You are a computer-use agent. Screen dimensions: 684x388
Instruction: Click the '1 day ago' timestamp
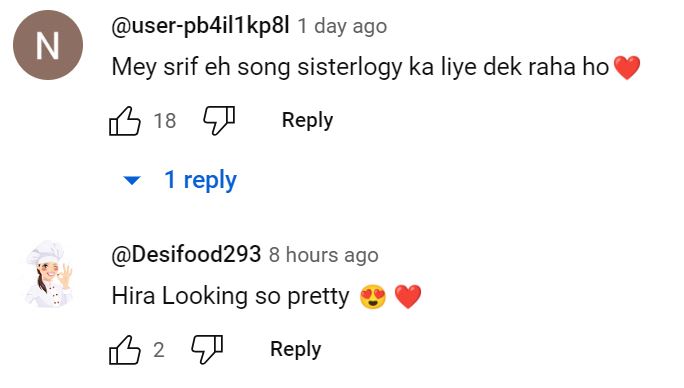click(x=342, y=26)
